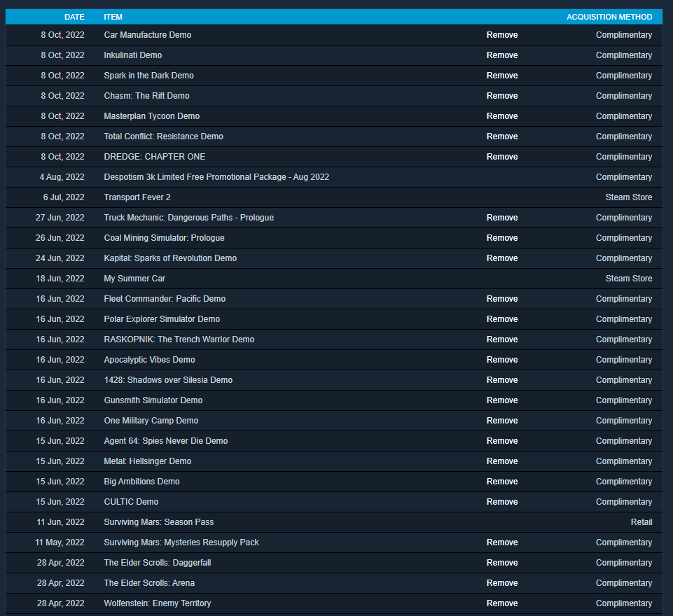Remove Big Ambitions Demo
The image size is (673, 616).
point(501,482)
